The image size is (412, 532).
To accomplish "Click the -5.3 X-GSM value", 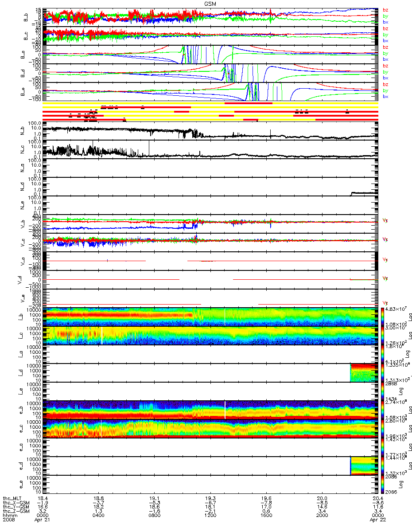I will coord(155,502).
